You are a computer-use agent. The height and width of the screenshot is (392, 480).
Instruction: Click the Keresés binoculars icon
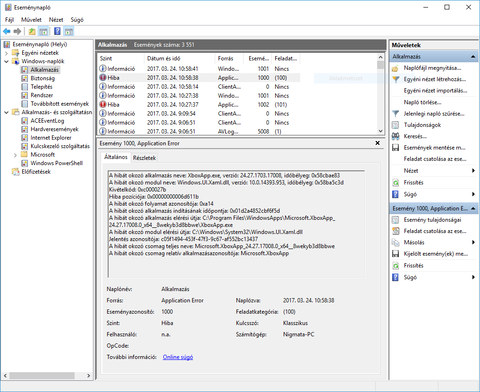[395, 136]
